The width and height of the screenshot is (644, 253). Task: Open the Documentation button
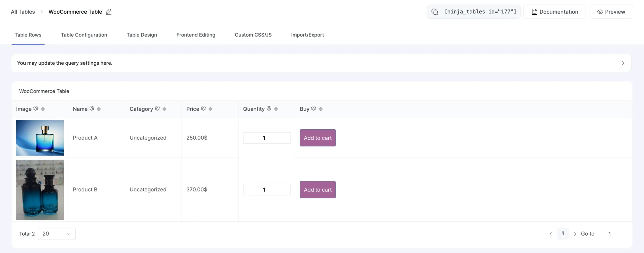pyautogui.click(x=555, y=12)
